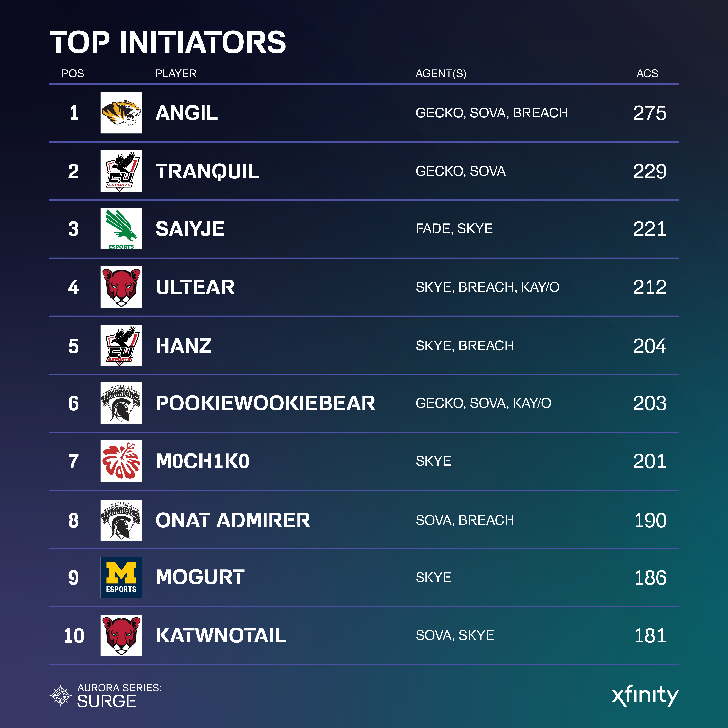The width and height of the screenshot is (728, 728).
Task: Click the TOP INITIATORS title
Action: tap(168, 42)
